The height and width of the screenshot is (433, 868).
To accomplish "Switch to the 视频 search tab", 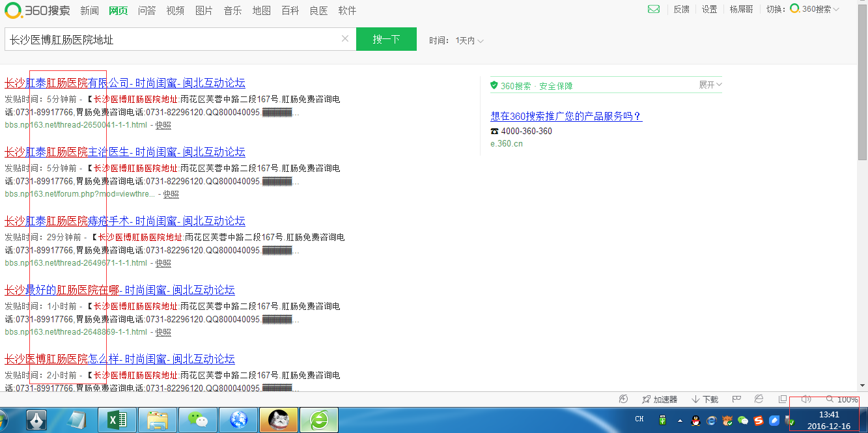I will (x=175, y=10).
